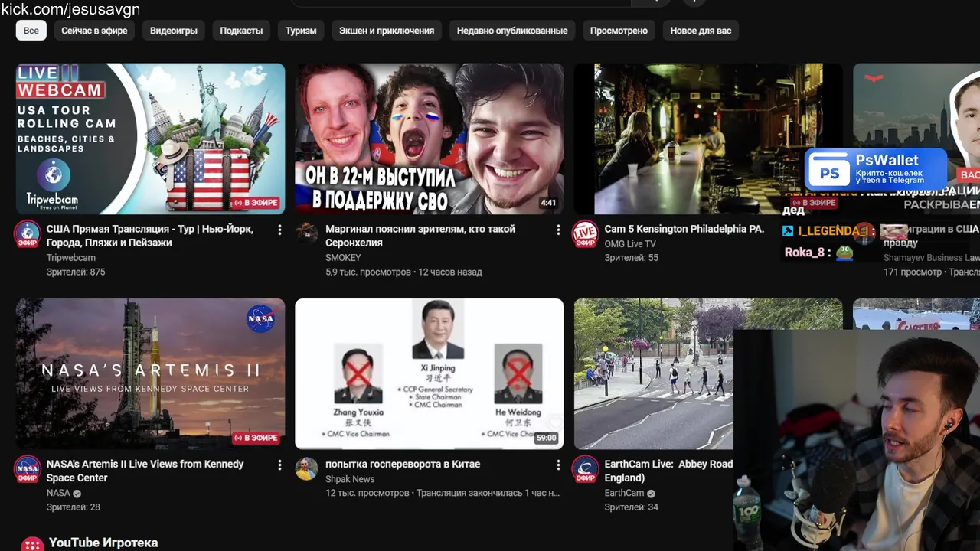980x551 pixels.
Task: Click the SMOKEY channel avatar
Action: [x=307, y=233]
